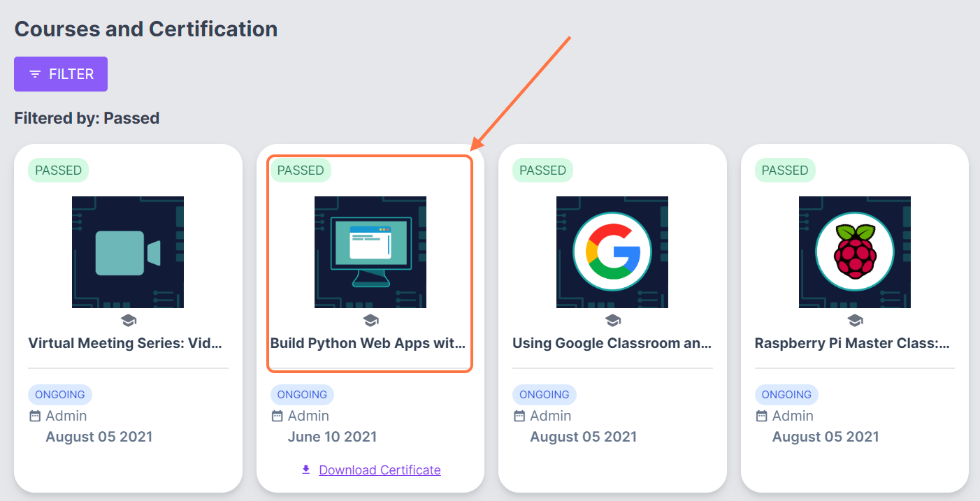The height and width of the screenshot is (501, 980).
Task: Select the Raspberry Pi logo thumbnail
Action: click(x=855, y=252)
